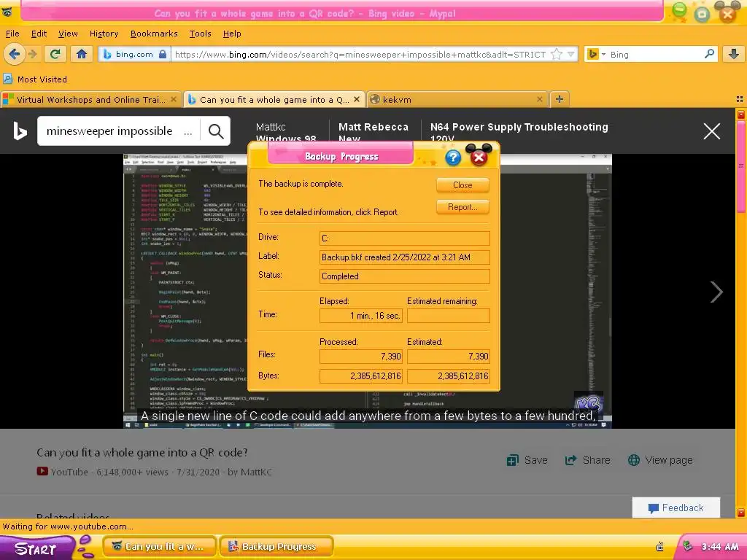Open the Matt Rebecca related video
Viewport: 747px width, 560px height.
click(x=373, y=133)
